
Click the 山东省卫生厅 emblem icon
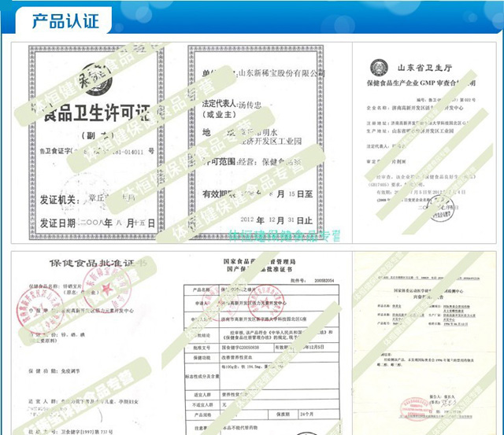(x=379, y=68)
